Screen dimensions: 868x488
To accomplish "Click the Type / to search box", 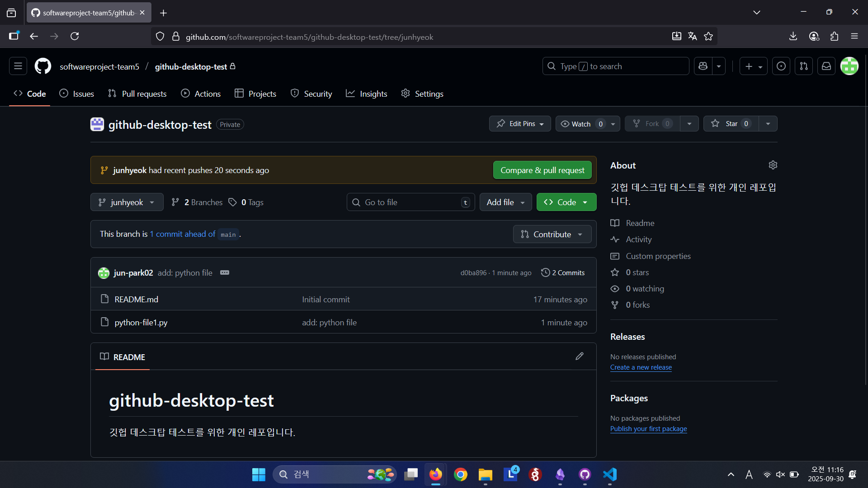I will pos(616,66).
